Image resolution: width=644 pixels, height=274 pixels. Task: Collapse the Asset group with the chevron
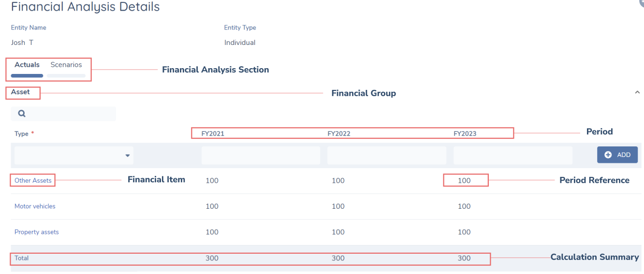point(637,92)
